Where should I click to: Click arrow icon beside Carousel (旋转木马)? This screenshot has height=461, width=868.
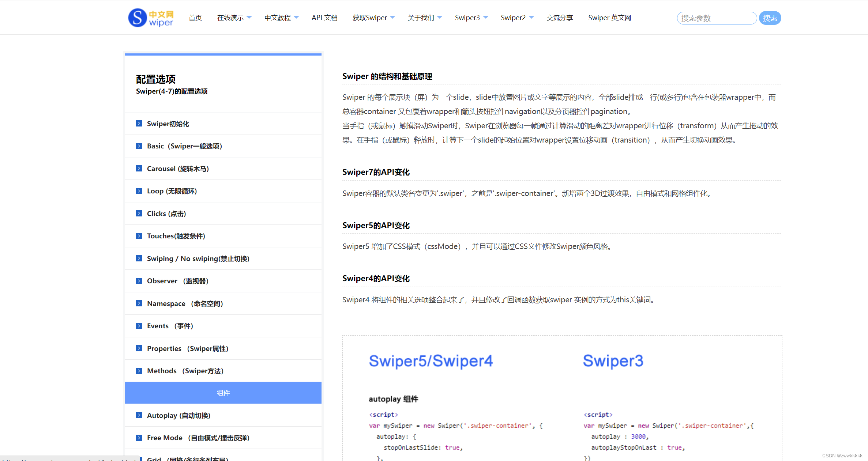(139, 169)
